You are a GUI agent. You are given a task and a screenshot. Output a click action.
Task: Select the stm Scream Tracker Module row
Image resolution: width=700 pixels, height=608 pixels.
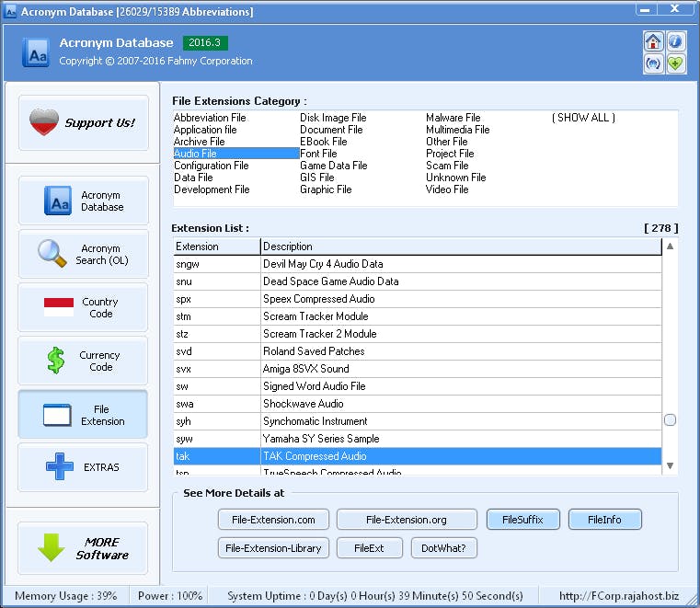[418, 316]
